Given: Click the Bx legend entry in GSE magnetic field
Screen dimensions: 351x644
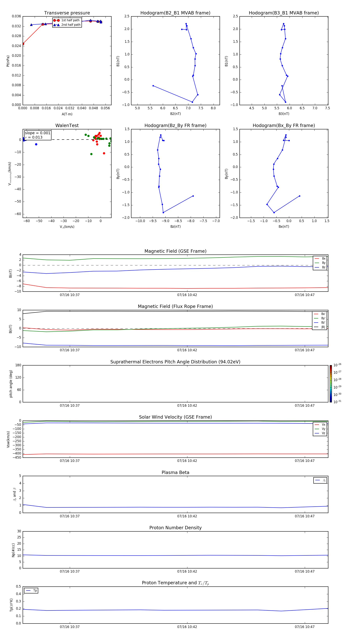Looking at the screenshot, I should [x=320, y=259].
